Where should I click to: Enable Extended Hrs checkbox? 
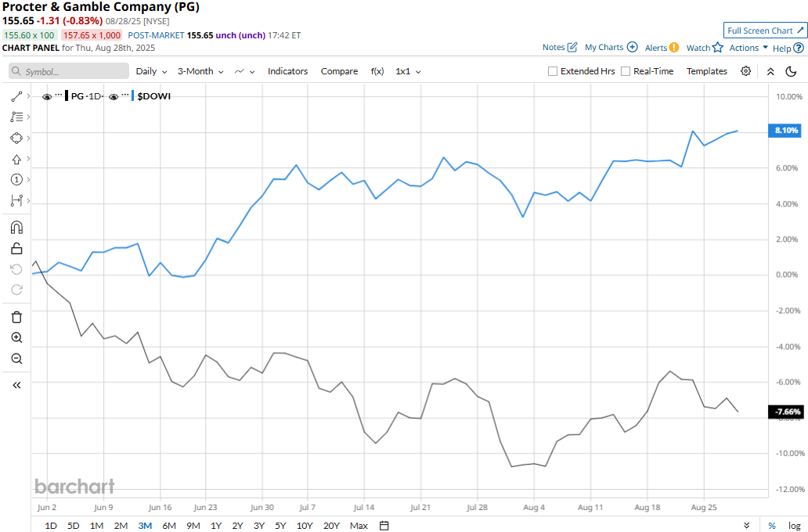click(553, 71)
